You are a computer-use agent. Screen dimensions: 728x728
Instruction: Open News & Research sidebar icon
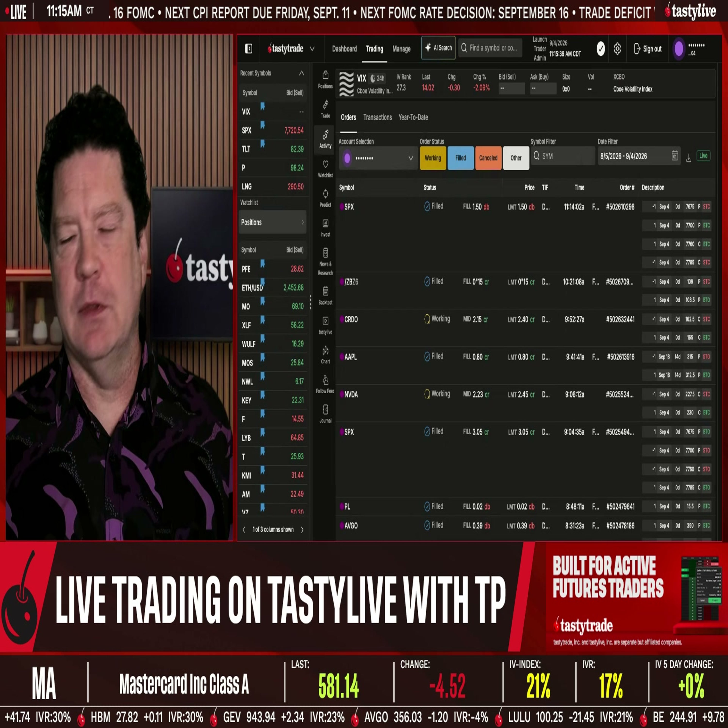[x=325, y=262]
